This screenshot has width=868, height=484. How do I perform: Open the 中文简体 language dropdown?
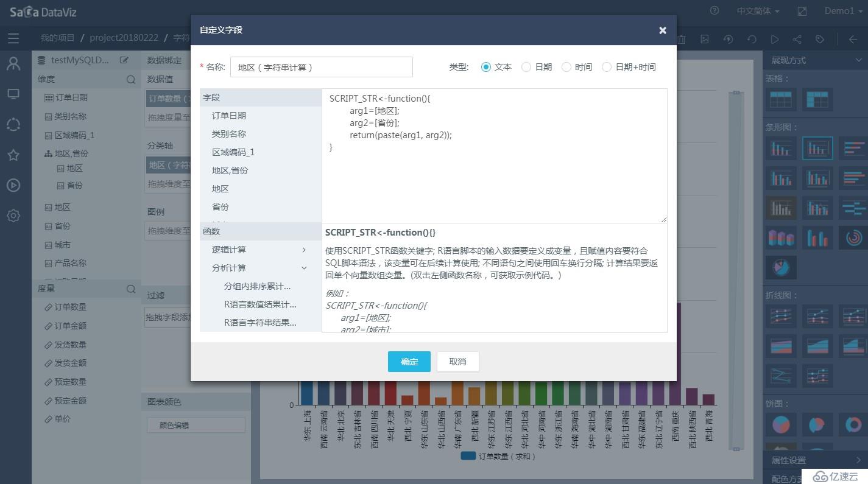758,11
